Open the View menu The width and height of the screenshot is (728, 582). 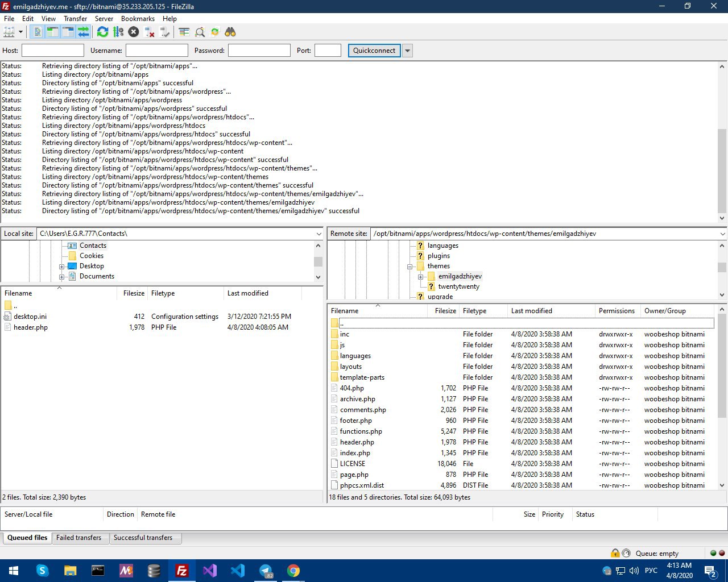point(48,19)
